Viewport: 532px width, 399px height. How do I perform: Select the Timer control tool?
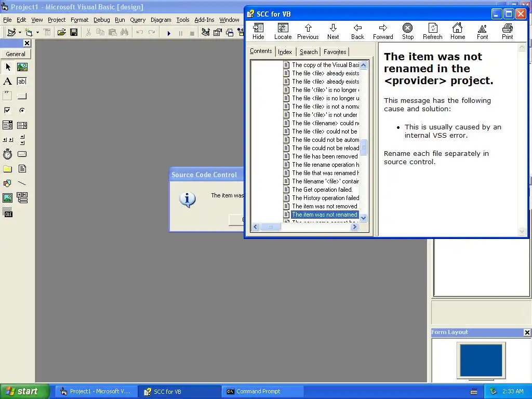7,154
